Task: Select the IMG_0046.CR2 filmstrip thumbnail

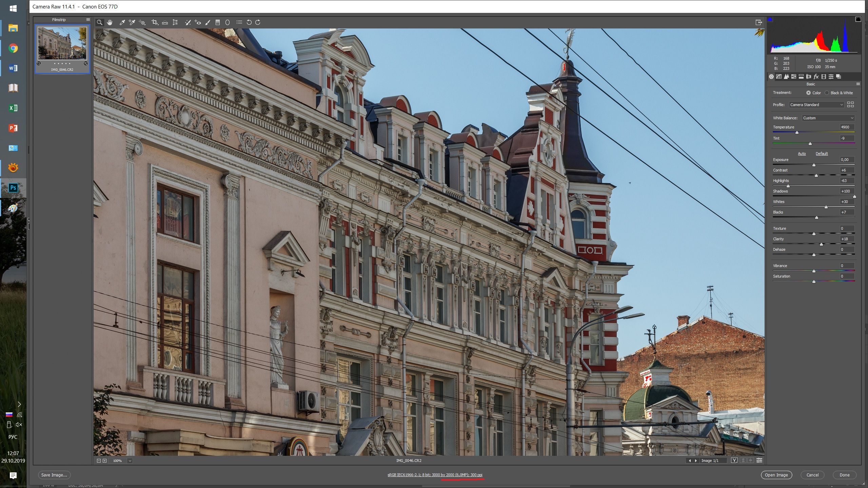Action: coord(62,43)
